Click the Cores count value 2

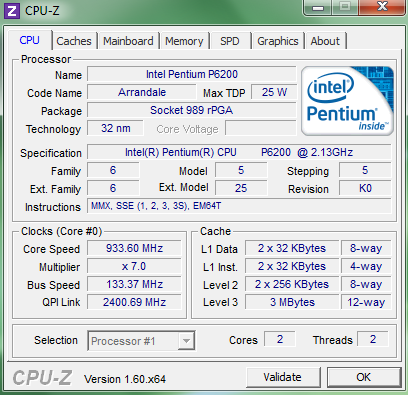pos(280,339)
